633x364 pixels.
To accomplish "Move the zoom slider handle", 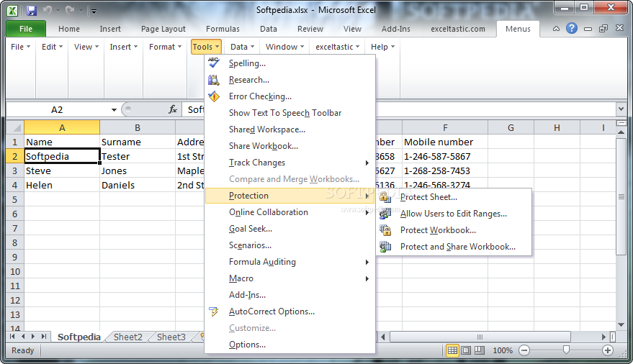I will pyautogui.click(x=566, y=350).
